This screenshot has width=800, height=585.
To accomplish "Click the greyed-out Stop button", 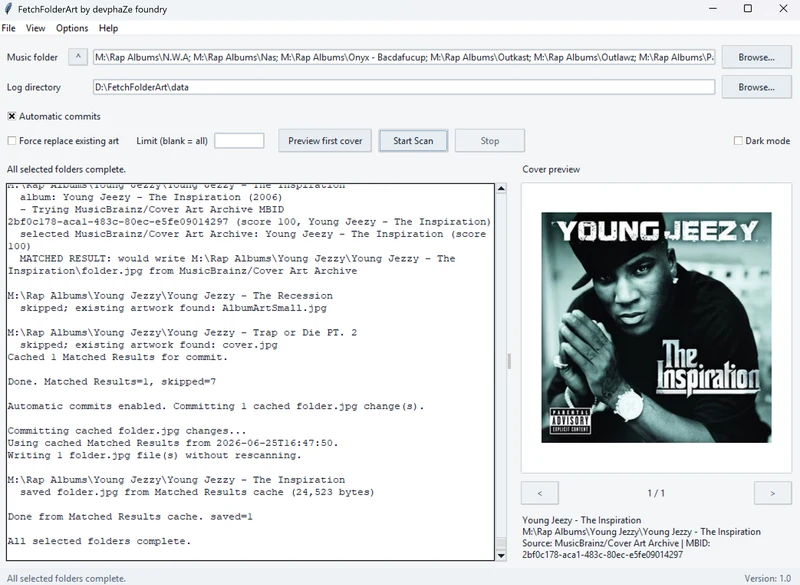I will (490, 141).
